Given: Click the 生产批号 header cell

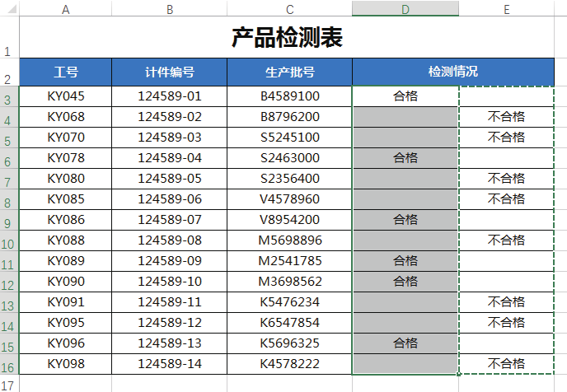Looking at the screenshot, I should [x=289, y=72].
